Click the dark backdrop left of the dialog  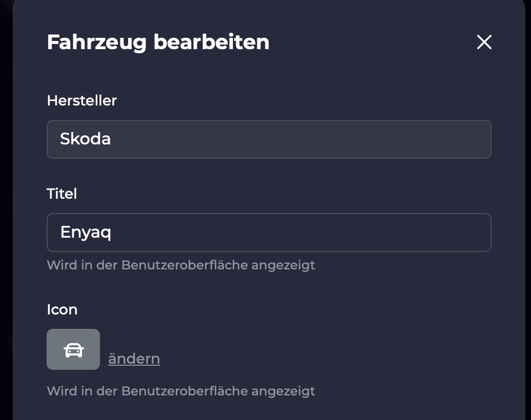point(6,205)
